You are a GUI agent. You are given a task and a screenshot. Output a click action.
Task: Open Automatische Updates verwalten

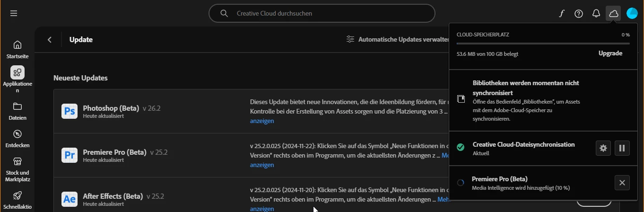click(398, 39)
